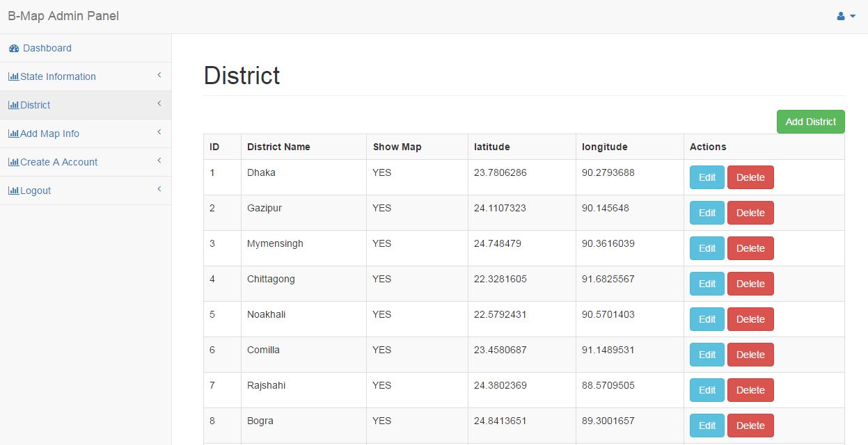
Task: Open Create A Account menu item
Action: click(x=86, y=162)
